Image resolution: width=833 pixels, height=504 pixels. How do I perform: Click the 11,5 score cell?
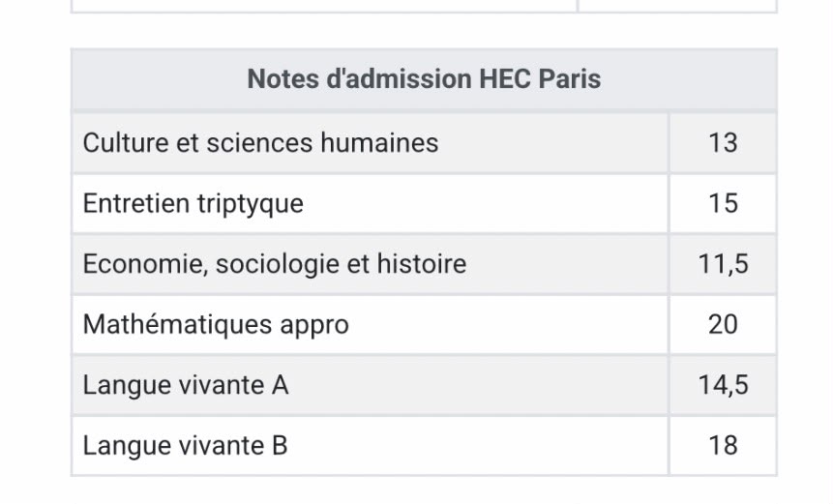pyautogui.click(x=723, y=264)
